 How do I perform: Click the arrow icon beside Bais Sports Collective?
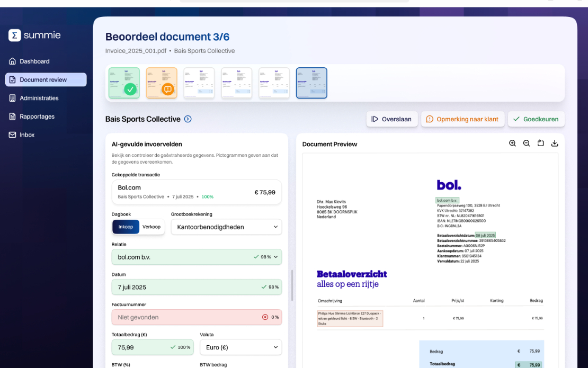[x=188, y=119]
